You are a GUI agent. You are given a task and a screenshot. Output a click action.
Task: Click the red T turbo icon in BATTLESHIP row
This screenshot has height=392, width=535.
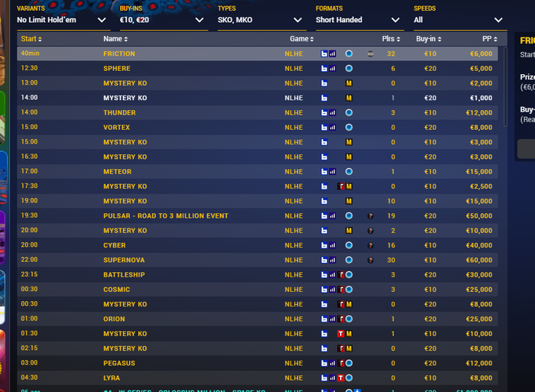[341, 274]
